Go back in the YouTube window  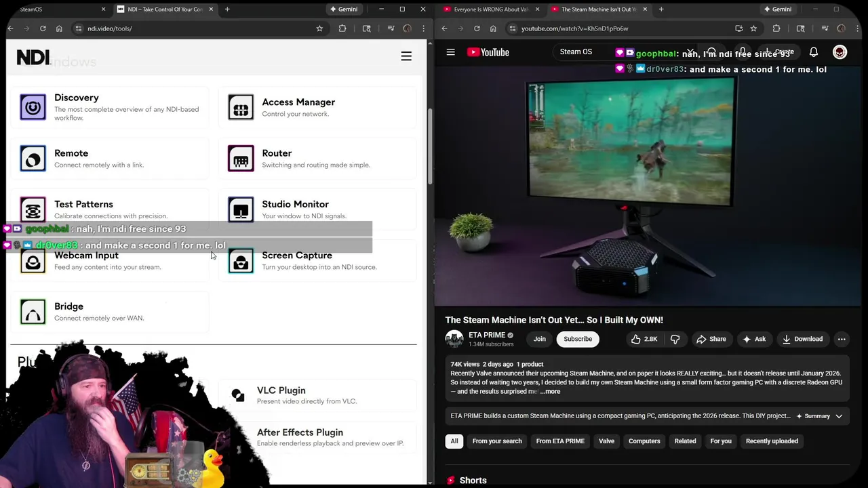coord(444,28)
